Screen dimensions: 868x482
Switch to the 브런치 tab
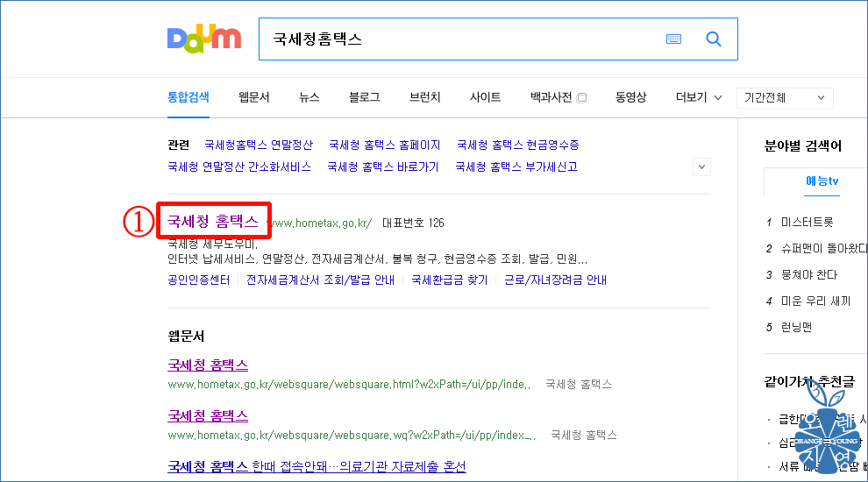(x=424, y=97)
